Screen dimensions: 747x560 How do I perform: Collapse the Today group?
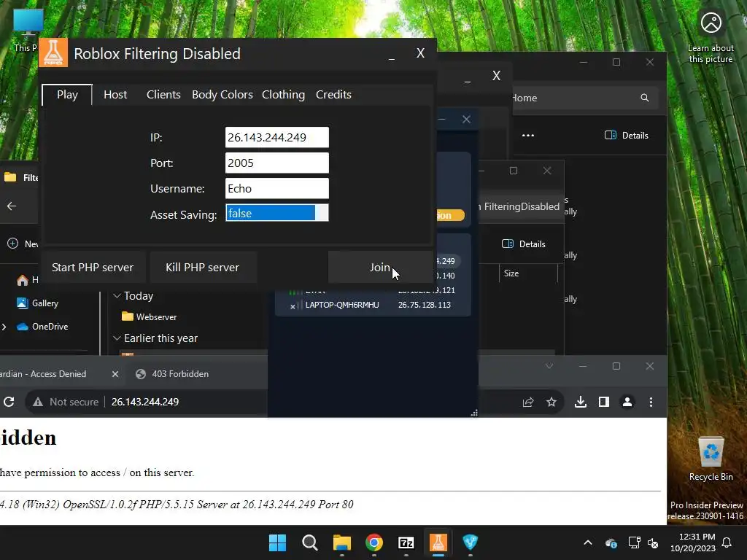[117, 296]
